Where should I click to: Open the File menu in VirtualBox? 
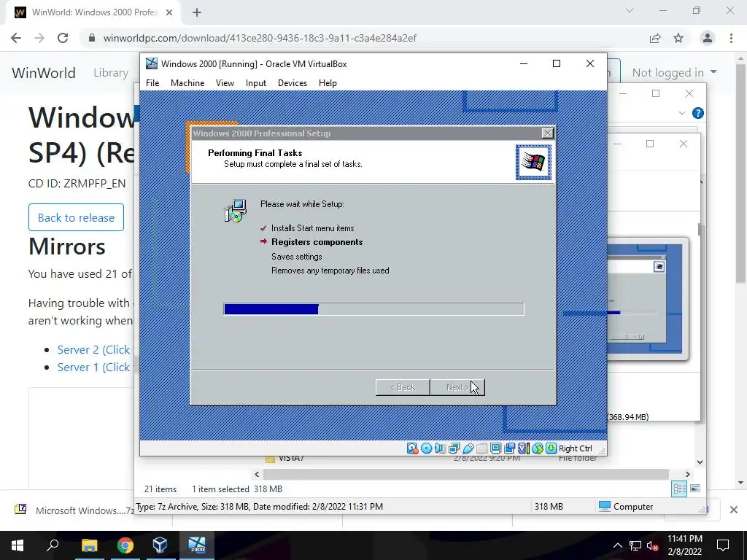(x=152, y=83)
